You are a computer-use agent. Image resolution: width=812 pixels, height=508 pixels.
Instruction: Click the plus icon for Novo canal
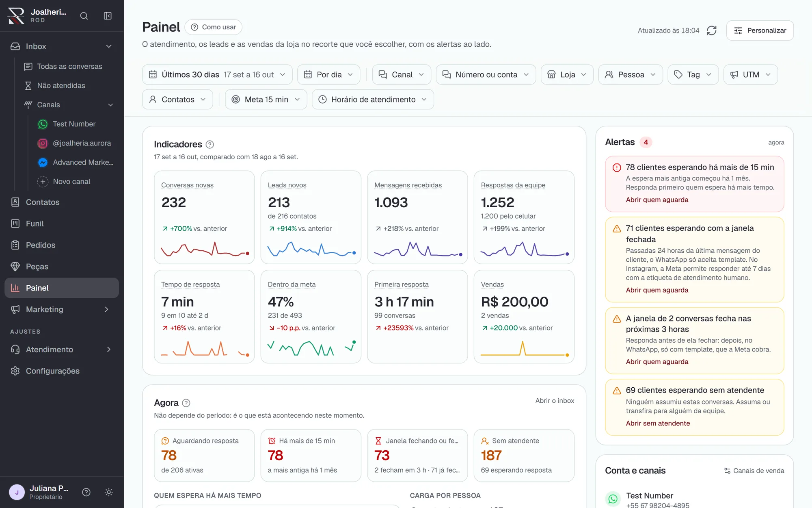pos(43,182)
